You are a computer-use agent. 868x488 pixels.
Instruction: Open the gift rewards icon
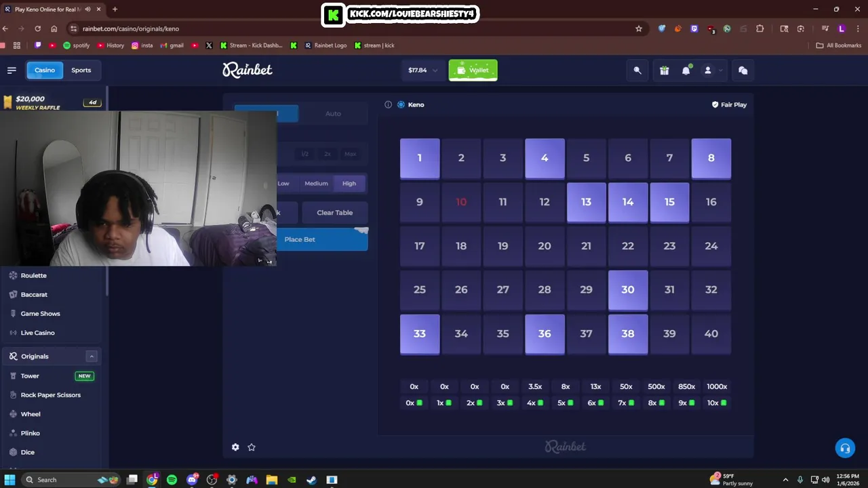pyautogui.click(x=664, y=70)
